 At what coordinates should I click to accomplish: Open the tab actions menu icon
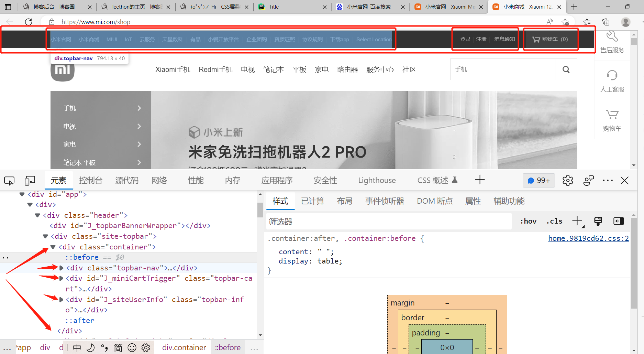8,7
